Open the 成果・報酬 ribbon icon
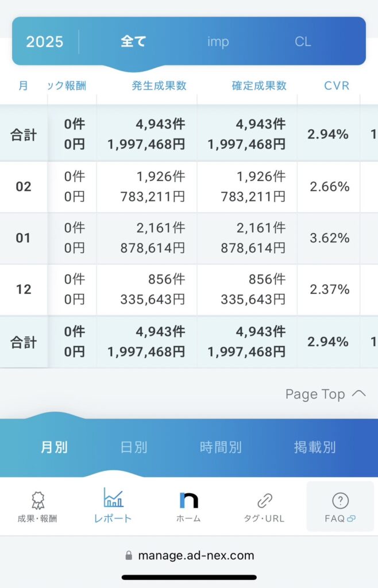Viewport: 378px width, 588px height. (x=37, y=501)
